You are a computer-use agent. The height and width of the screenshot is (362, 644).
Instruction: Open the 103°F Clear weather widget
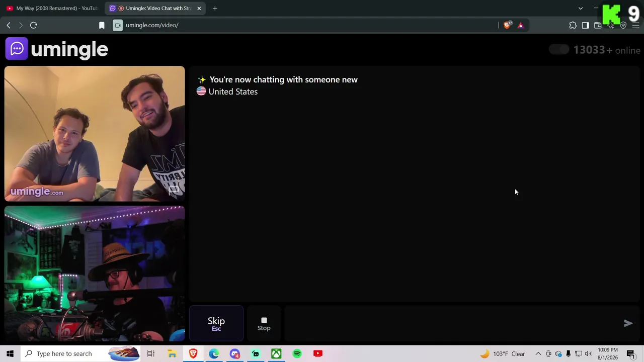503,353
